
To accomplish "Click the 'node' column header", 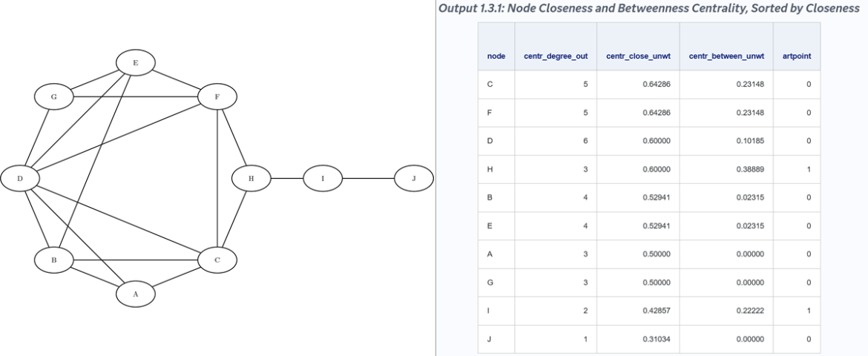I will click(496, 56).
